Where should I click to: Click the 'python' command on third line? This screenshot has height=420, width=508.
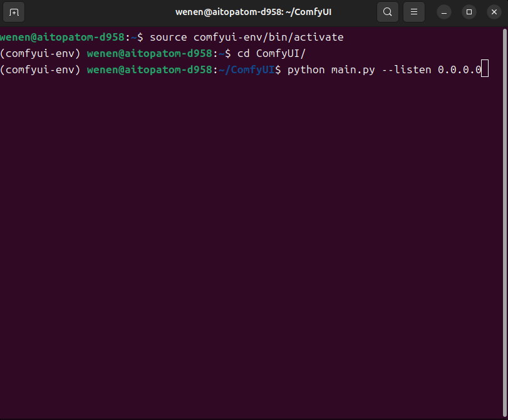(x=306, y=69)
